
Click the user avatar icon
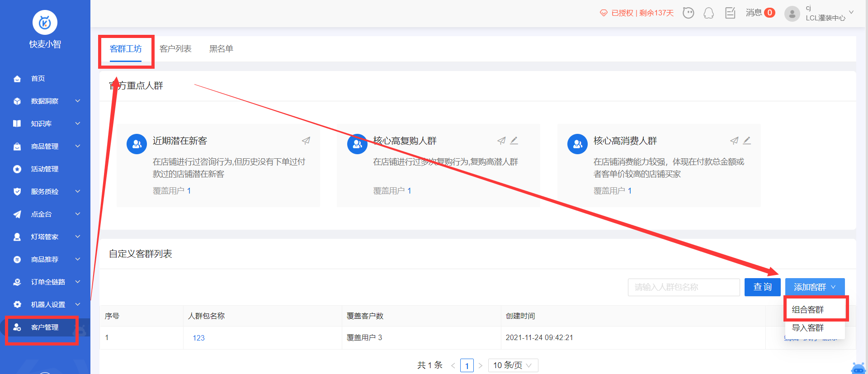(792, 14)
